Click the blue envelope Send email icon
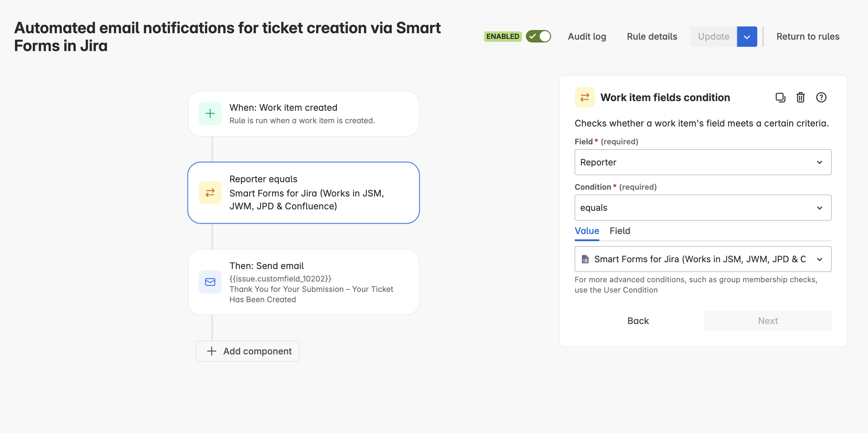 (x=210, y=282)
